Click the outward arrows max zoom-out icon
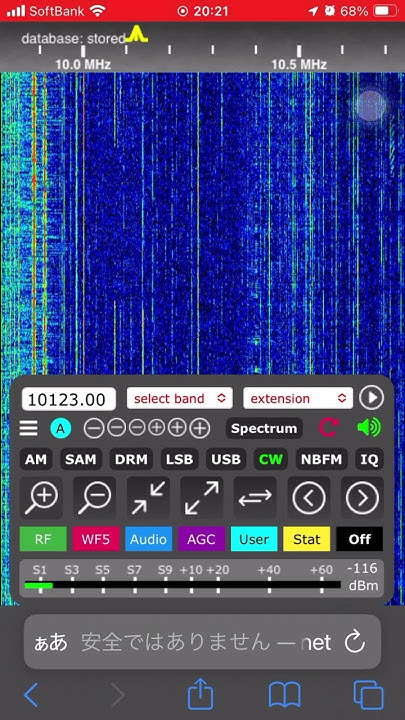The height and width of the screenshot is (720, 405). coord(202,498)
